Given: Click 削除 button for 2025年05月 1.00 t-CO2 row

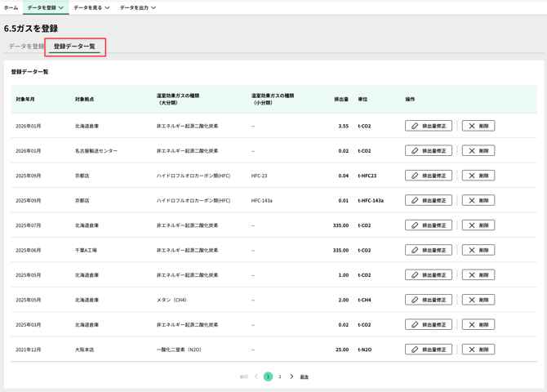Looking at the screenshot, I should [x=478, y=275].
